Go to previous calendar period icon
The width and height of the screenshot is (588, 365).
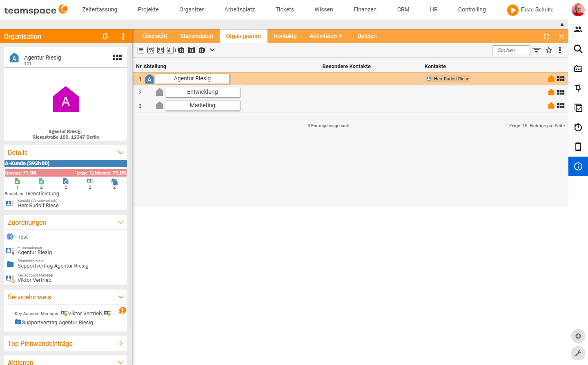pyautogui.click(x=181, y=50)
